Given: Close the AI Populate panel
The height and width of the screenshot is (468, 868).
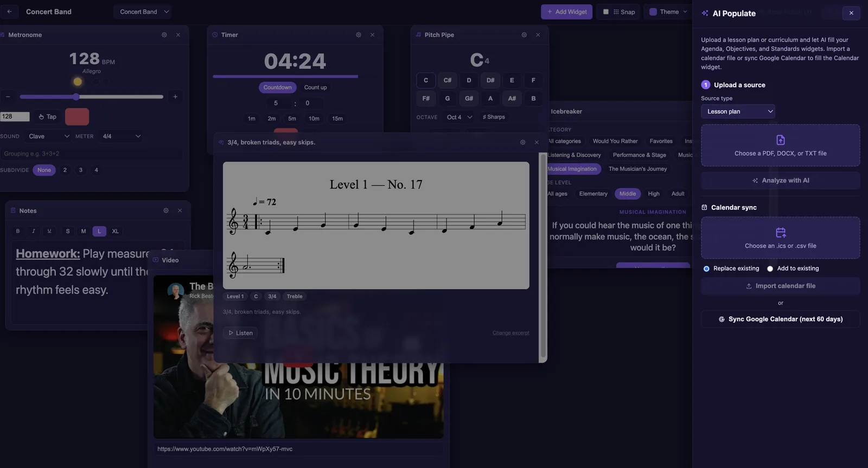Looking at the screenshot, I should (x=851, y=13).
